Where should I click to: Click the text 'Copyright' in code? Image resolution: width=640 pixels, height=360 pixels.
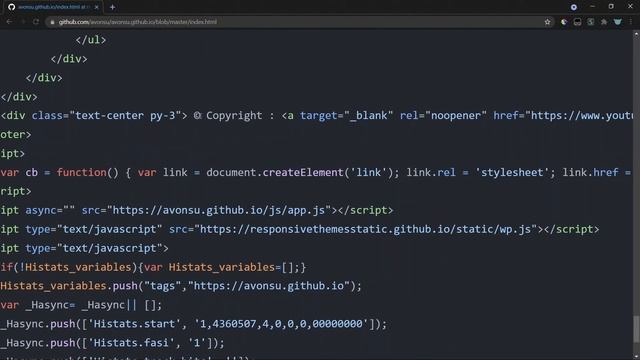pyautogui.click(x=234, y=116)
